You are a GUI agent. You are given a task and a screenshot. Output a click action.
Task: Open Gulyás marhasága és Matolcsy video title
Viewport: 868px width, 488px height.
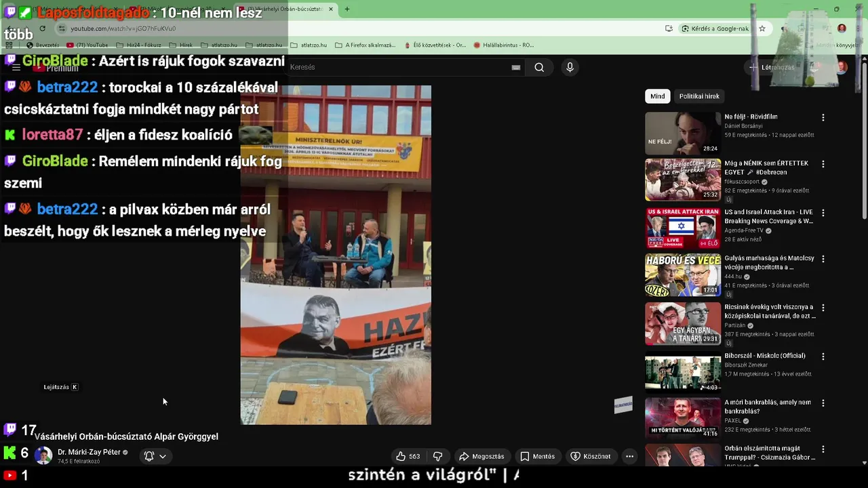[769, 263]
